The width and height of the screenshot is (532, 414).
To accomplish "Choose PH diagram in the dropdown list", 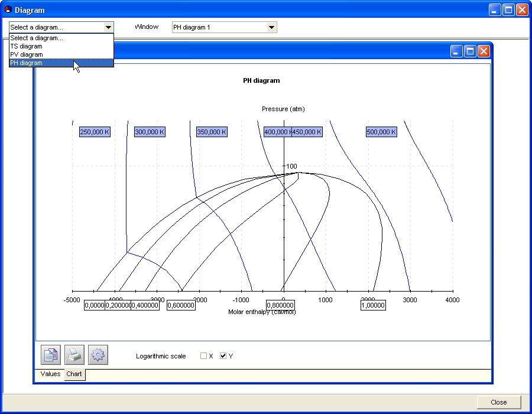I will 61,63.
